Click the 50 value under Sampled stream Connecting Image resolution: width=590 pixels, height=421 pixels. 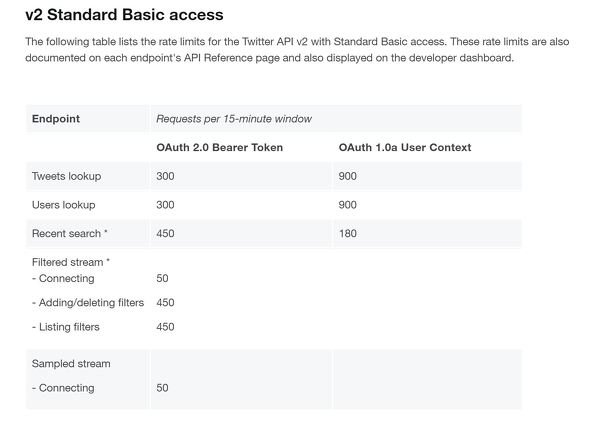[162, 388]
